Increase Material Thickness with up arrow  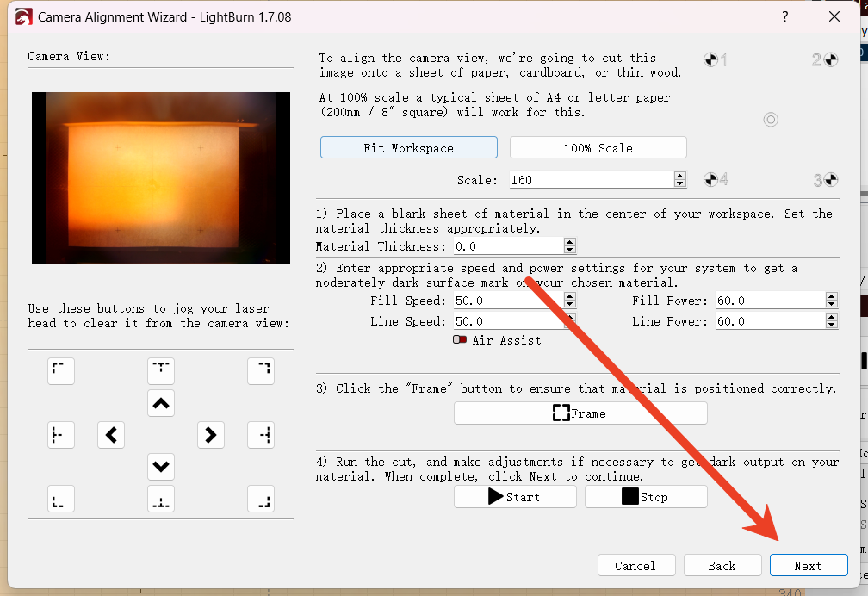pos(570,242)
